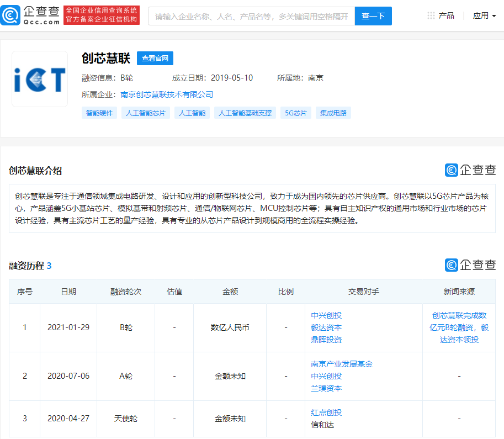Click the 2020-07-06 date cell
Screen dimensions: 504x439
68,376
